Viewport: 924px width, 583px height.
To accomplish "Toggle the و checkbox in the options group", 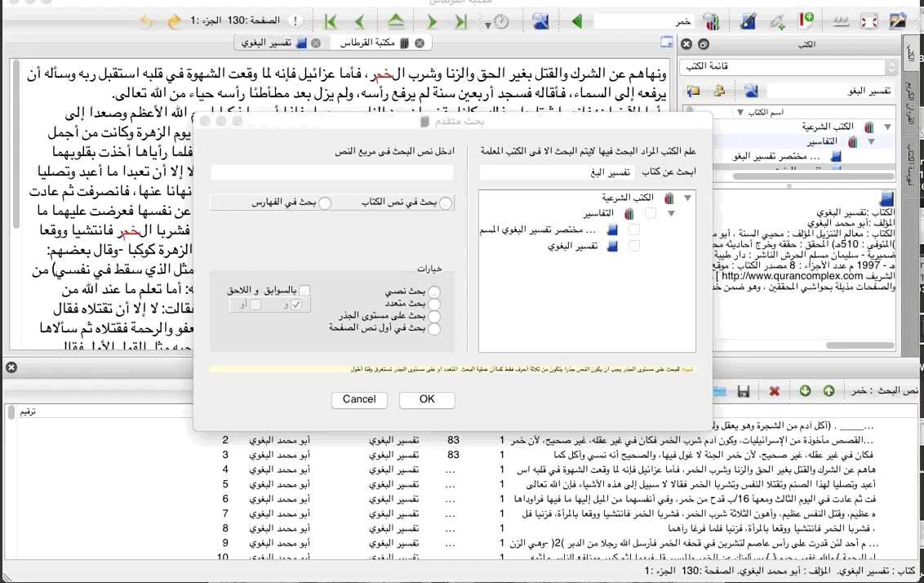I will pyautogui.click(x=295, y=305).
